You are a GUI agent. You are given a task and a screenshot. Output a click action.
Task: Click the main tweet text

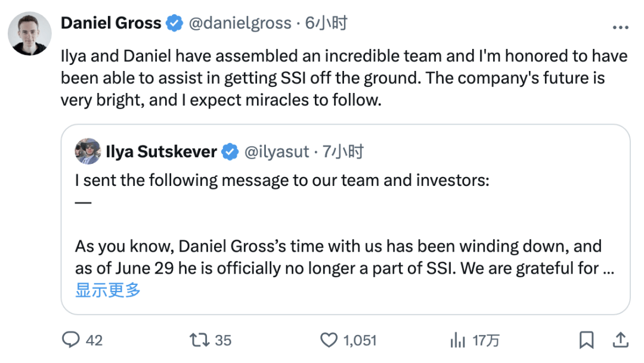tap(344, 78)
